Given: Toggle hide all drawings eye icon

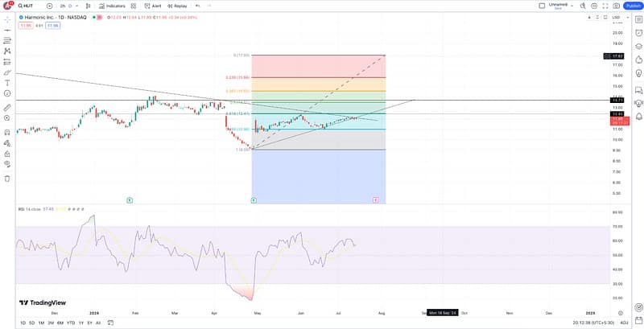Looking at the screenshot, I should (x=7, y=164).
